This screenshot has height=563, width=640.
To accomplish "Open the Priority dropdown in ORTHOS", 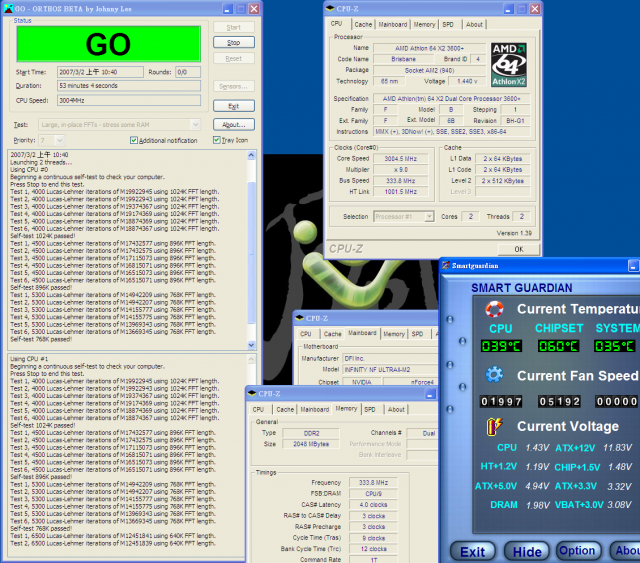I will [60, 140].
